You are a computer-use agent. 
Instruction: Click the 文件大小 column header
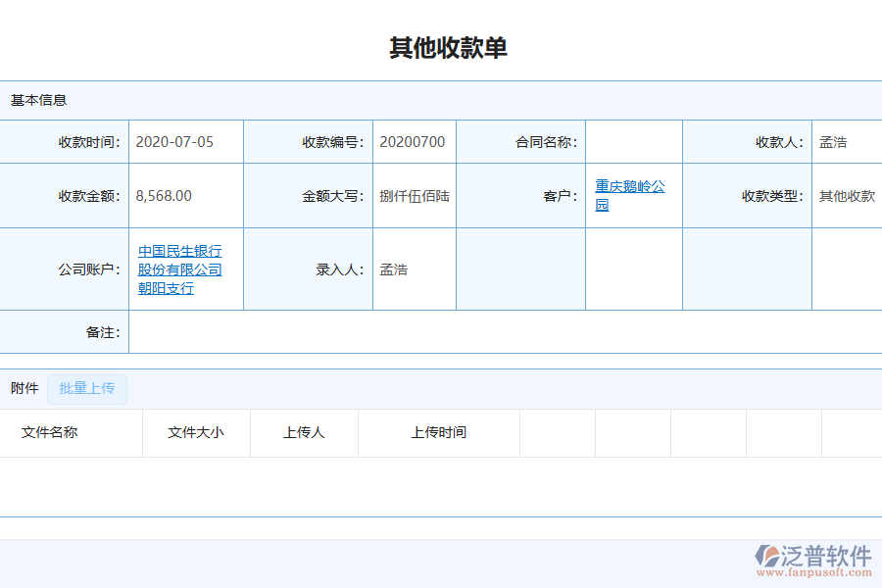pos(194,432)
